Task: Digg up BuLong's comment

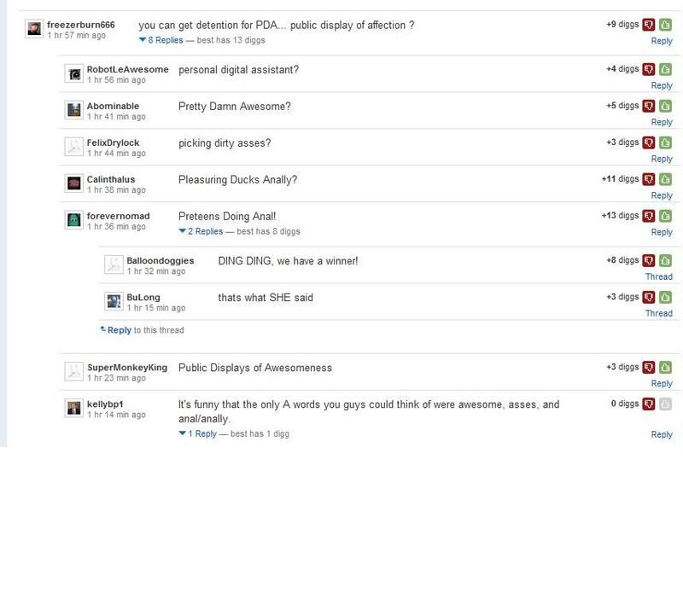Action: click(x=665, y=297)
